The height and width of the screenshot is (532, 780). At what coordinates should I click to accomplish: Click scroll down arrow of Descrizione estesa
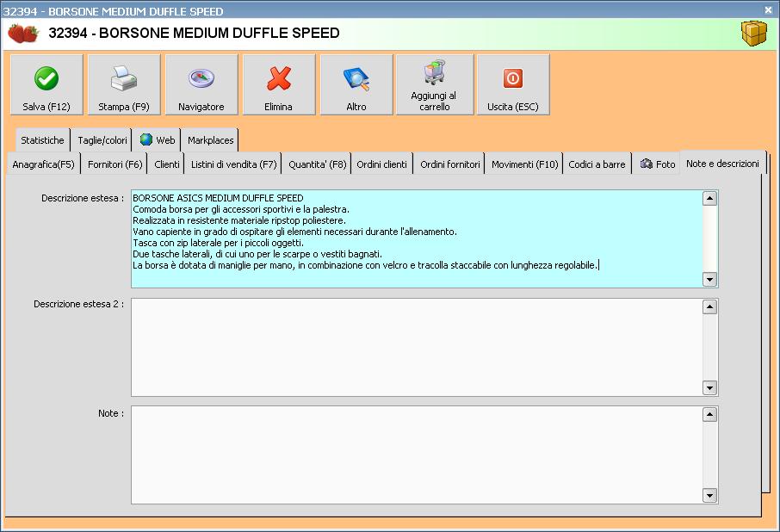click(x=710, y=280)
